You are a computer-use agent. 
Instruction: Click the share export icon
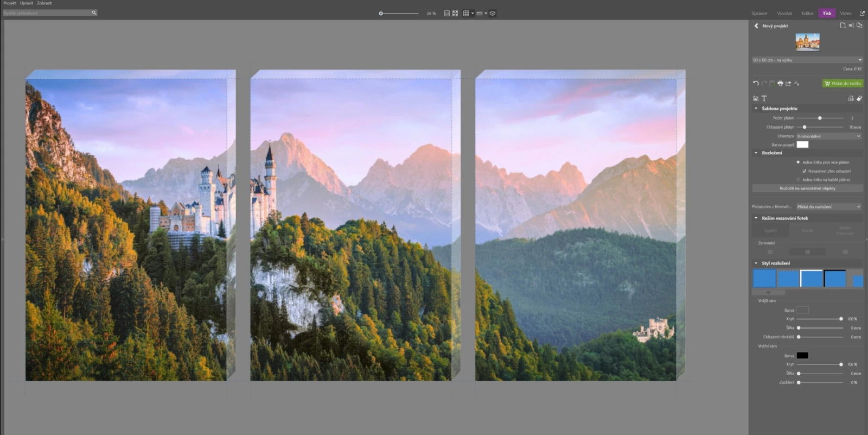click(788, 83)
